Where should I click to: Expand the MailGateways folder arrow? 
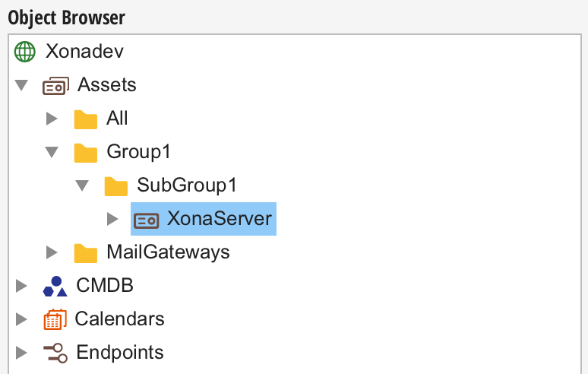click(52, 252)
